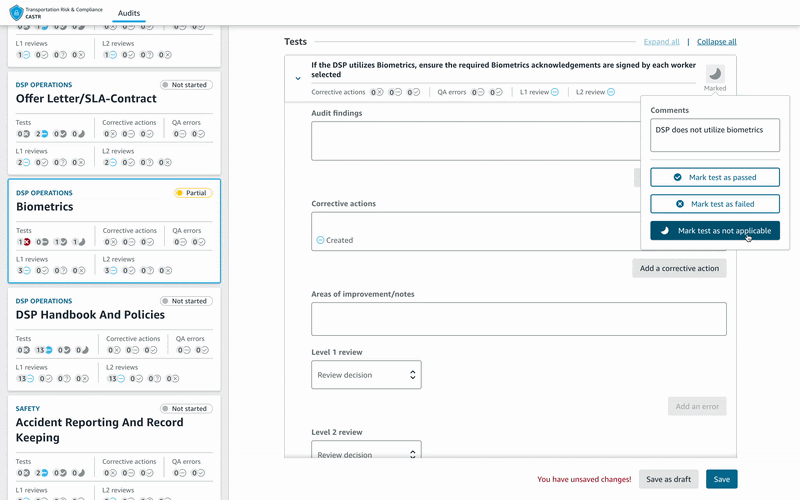Click in-progress tests icon showing 13 in DSP Handbook card
The image size is (800, 500).
[x=48, y=350]
